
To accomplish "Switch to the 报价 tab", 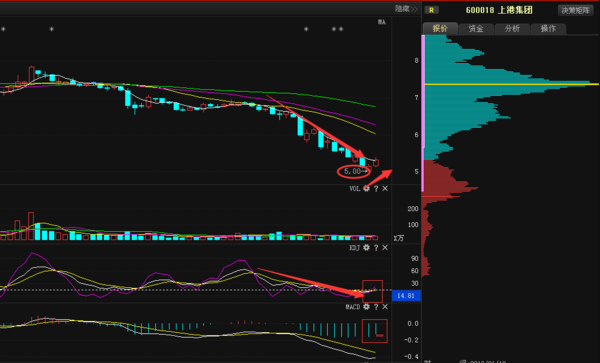I will [440, 29].
